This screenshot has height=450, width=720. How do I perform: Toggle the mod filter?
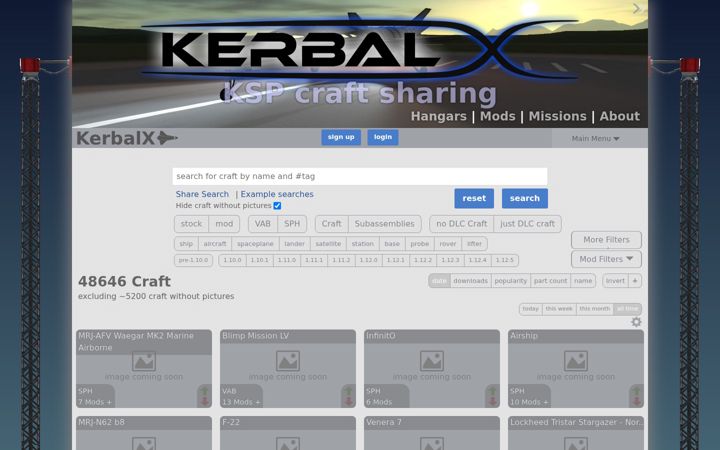[x=224, y=224]
